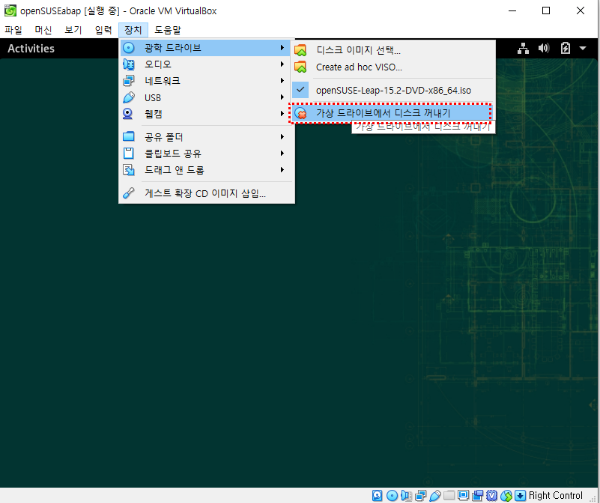Viewport: 600px width, 503px height.
Task: Click the USB status bar icon
Action: tap(435, 496)
